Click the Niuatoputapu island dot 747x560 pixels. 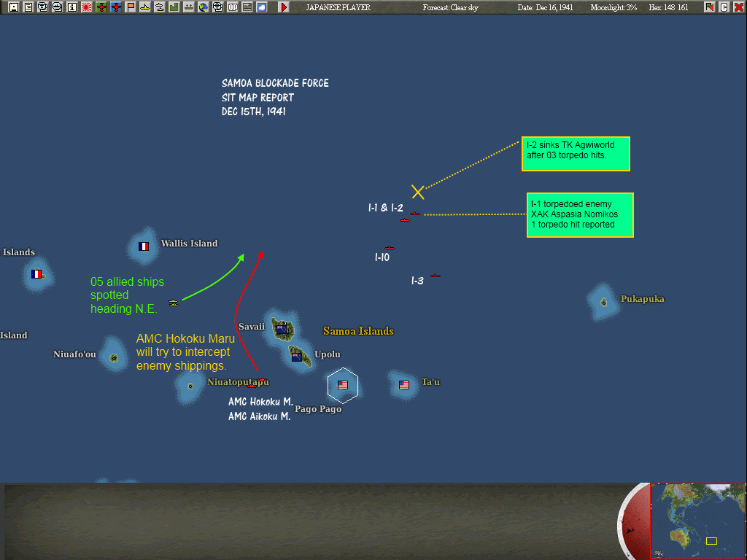(190, 386)
